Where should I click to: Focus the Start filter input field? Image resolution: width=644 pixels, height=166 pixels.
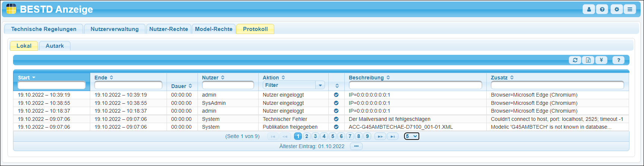point(51,85)
